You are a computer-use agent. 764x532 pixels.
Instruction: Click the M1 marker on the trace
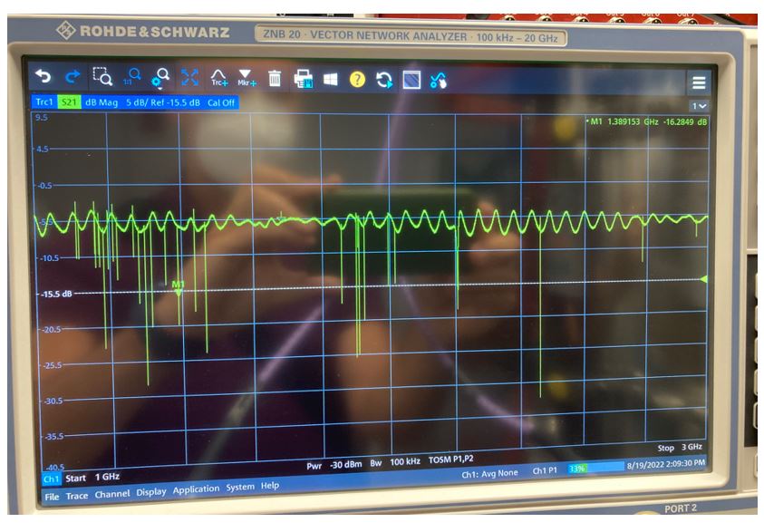[179, 290]
